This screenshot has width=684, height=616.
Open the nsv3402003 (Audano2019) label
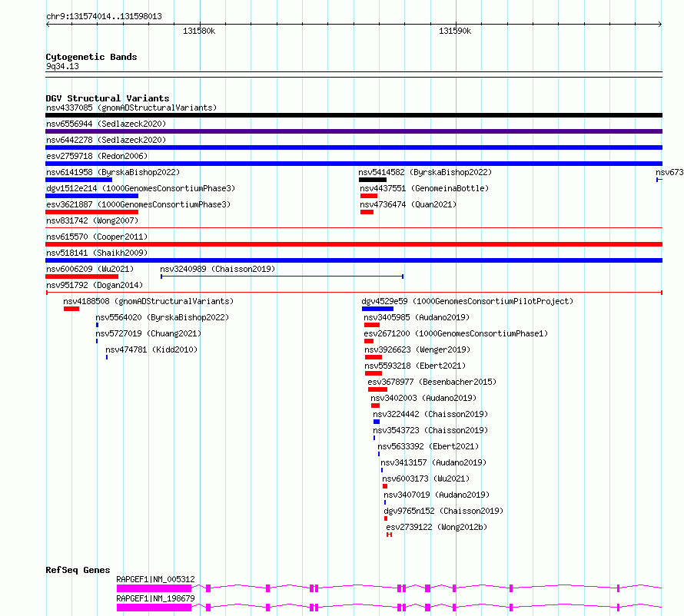point(423,398)
